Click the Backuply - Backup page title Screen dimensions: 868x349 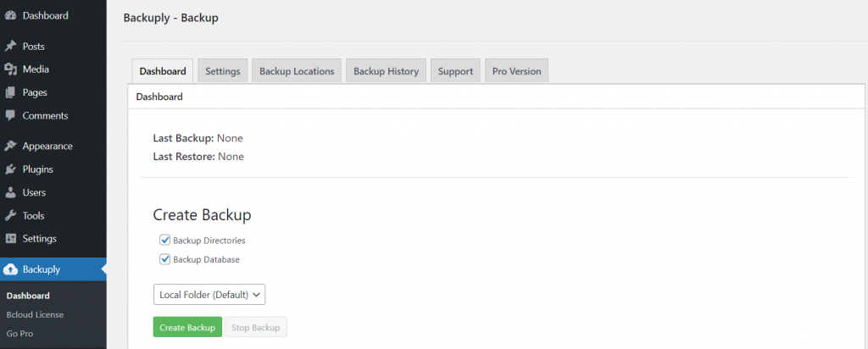point(170,18)
